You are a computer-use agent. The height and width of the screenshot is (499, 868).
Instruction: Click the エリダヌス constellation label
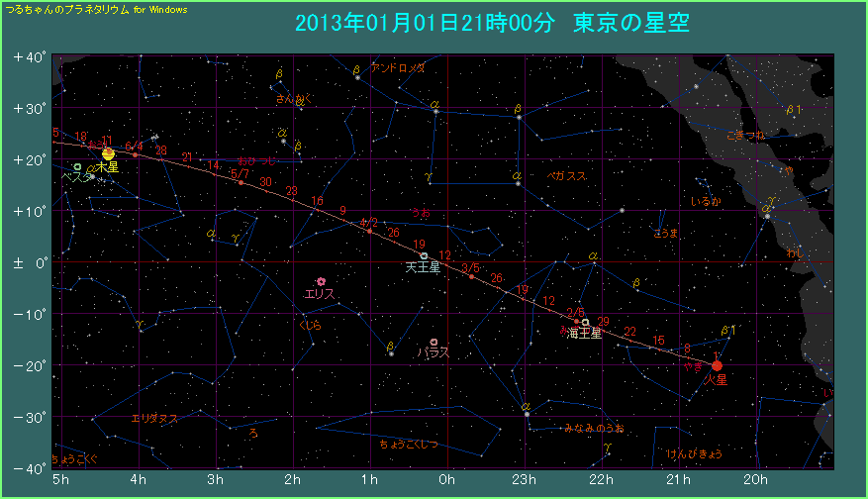click(154, 418)
